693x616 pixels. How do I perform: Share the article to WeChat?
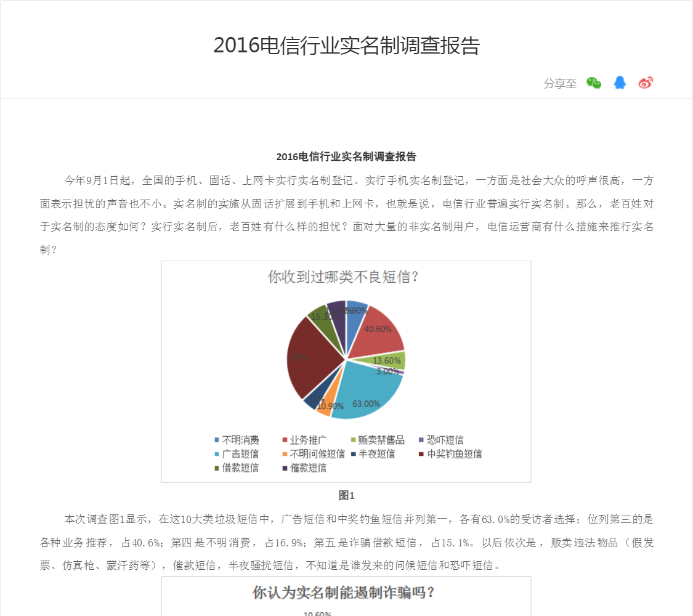[x=594, y=83]
